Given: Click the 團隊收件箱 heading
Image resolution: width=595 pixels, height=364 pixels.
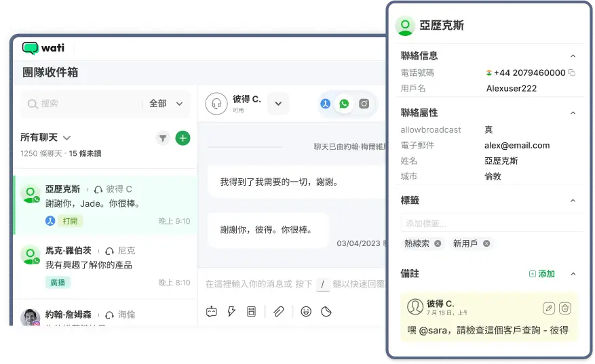Looking at the screenshot, I should 50,73.
